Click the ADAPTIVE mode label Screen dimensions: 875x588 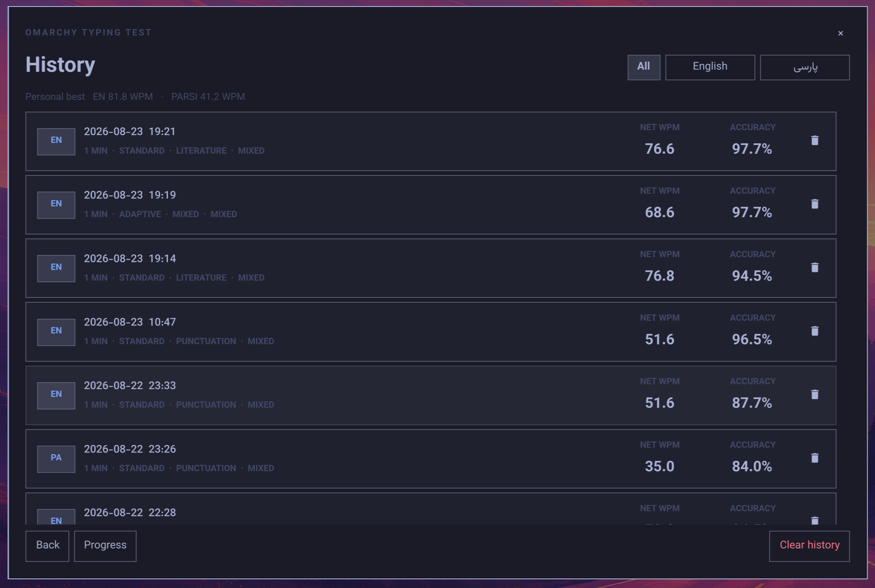(140, 214)
